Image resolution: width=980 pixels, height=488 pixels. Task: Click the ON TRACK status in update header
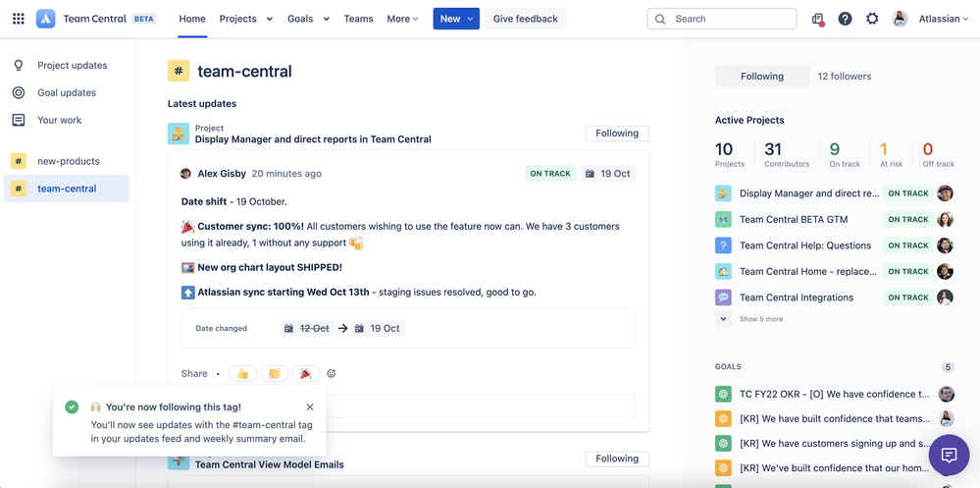click(550, 173)
